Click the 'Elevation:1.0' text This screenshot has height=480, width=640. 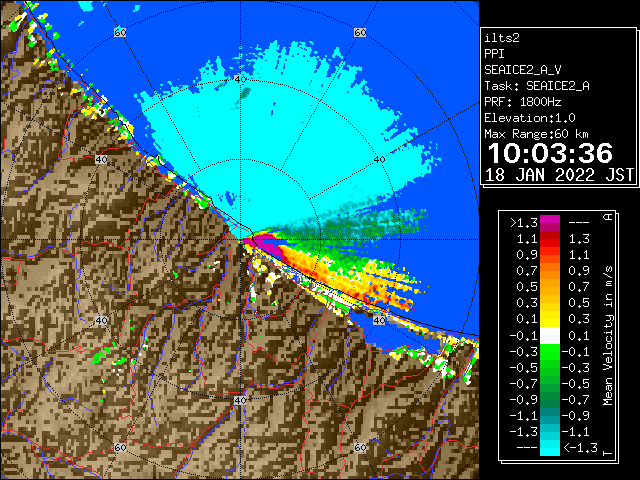pyautogui.click(x=530, y=118)
